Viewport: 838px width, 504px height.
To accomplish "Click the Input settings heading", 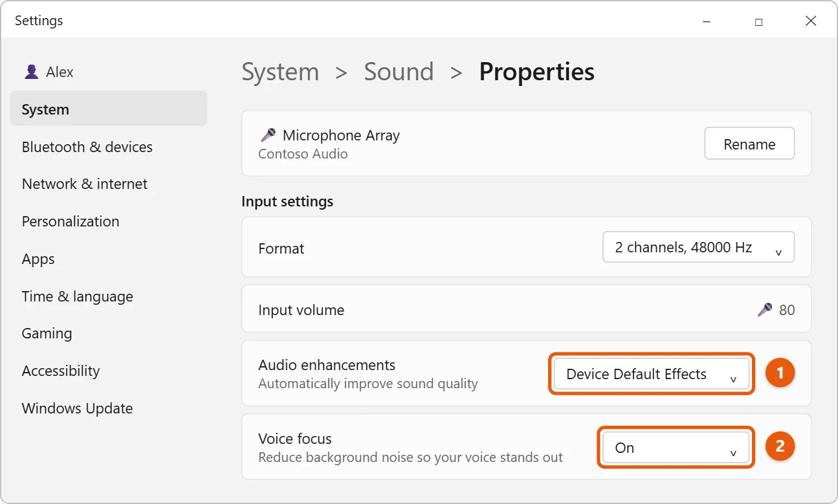I will tap(287, 201).
